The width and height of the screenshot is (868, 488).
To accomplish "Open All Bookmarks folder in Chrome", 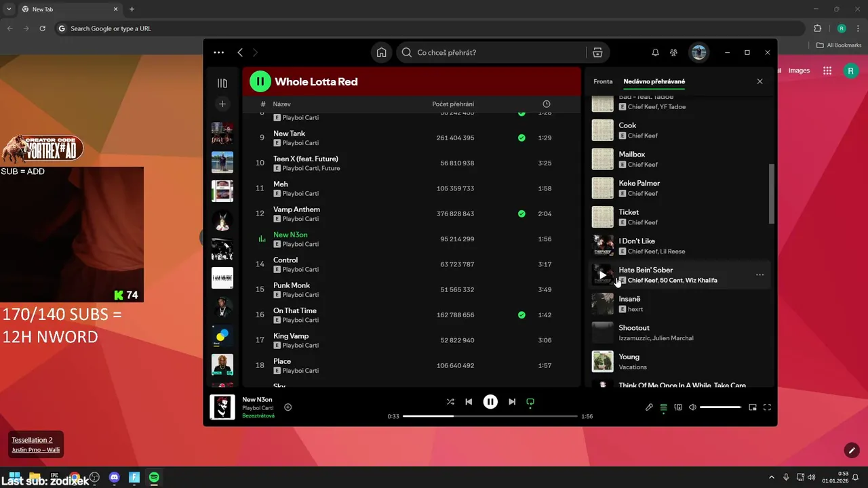I will coord(839,45).
